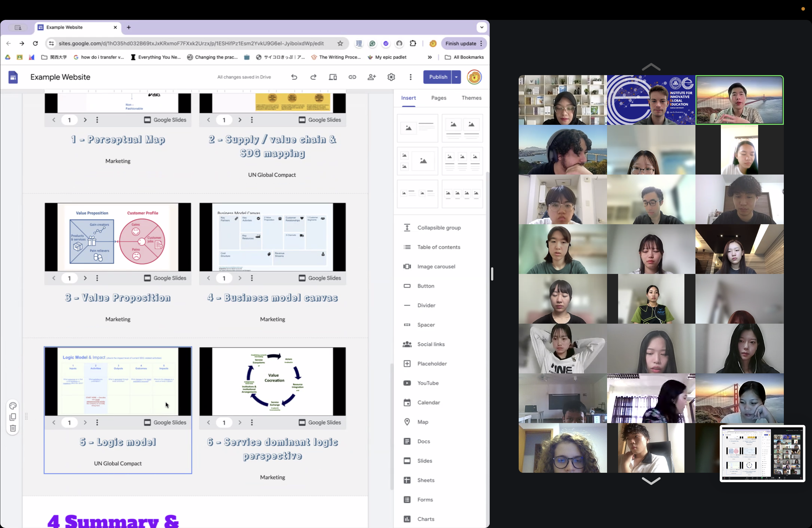Select the single image with text layout
The width and height of the screenshot is (812, 528).
click(x=417, y=128)
